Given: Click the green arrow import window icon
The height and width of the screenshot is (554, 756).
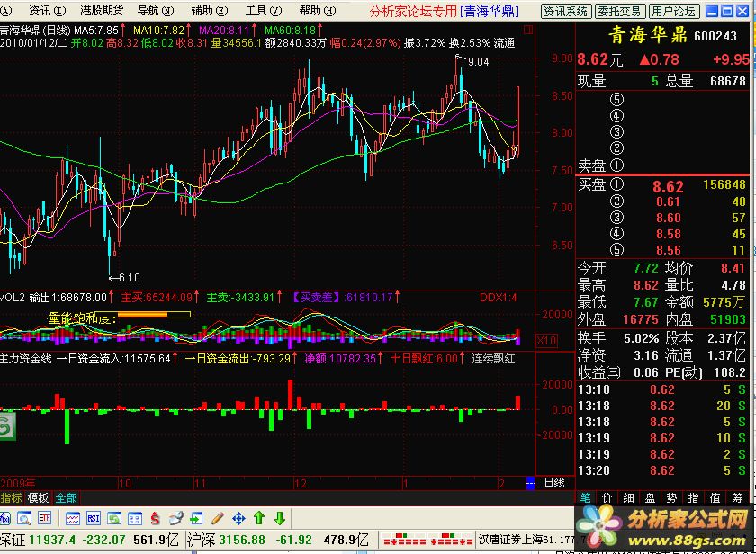Looking at the screenshot, I should pos(196,518).
